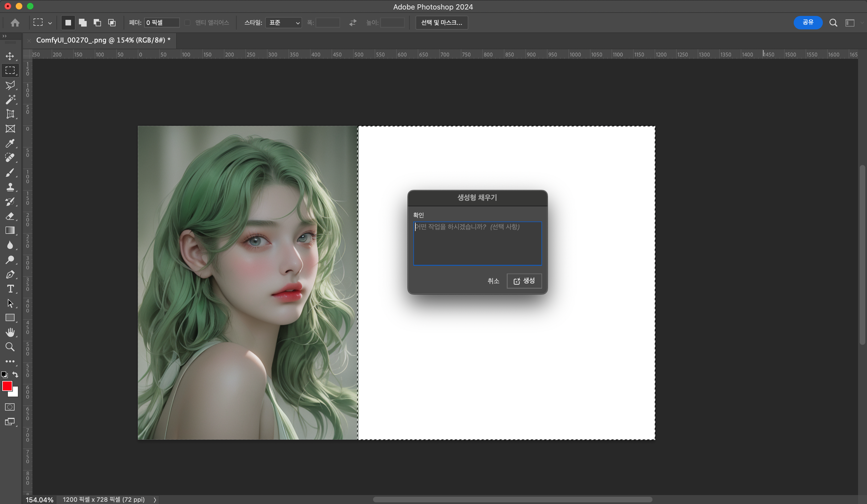867x504 pixels.
Task: Open status bar info chevron
Action: [155, 500]
